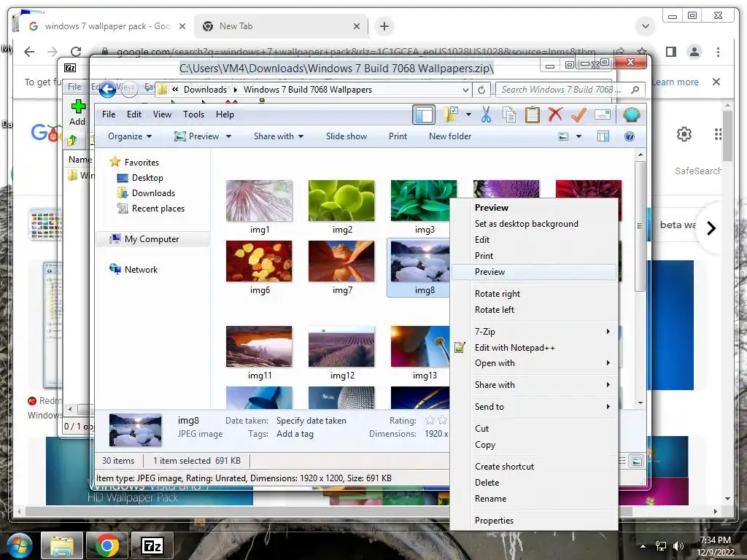Viewport: 747px width, 560px height.
Task: Click the refresh button in address bar
Action: (481, 90)
